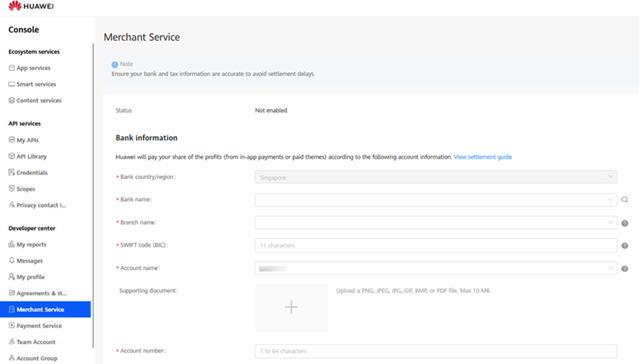Click the Console heading
This screenshot has width=639, height=364.
(24, 30)
